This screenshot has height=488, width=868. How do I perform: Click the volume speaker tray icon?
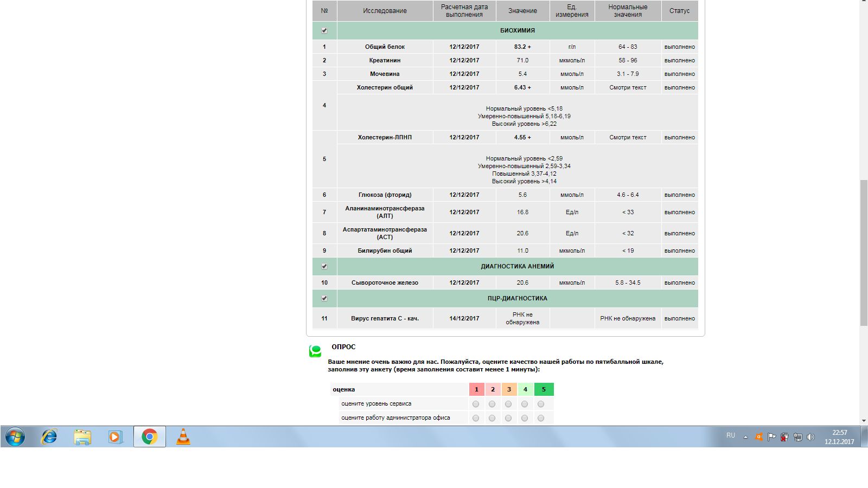810,437
